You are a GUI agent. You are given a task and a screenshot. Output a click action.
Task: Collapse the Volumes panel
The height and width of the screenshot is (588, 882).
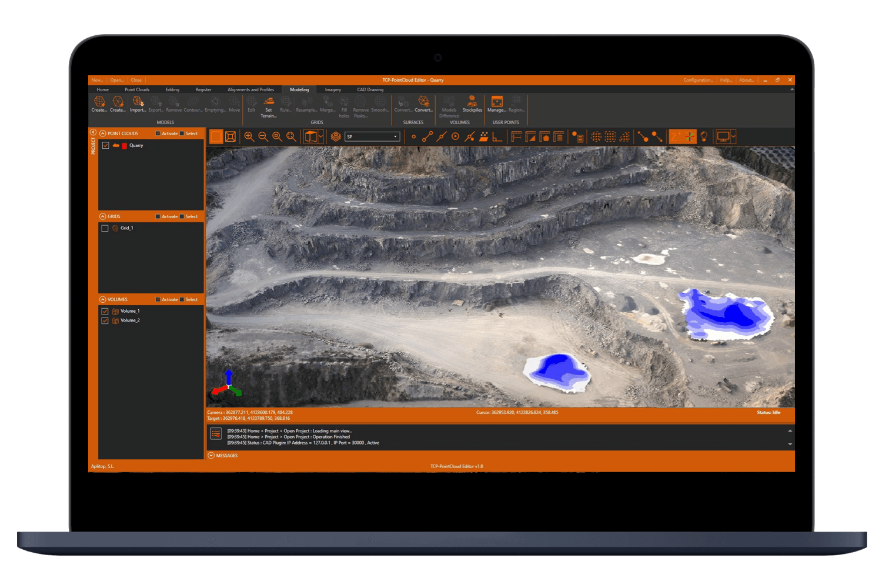(x=103, y=299)
